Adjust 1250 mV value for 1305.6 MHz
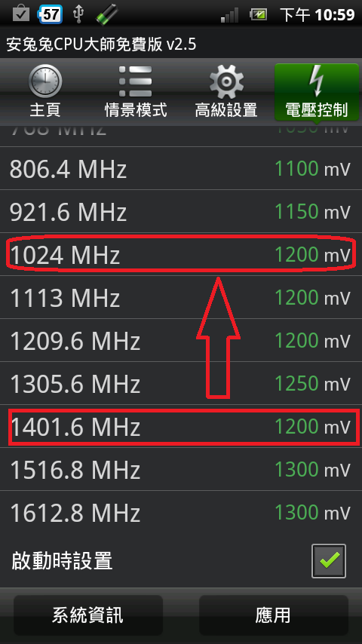362x644 pixels. 312,383
